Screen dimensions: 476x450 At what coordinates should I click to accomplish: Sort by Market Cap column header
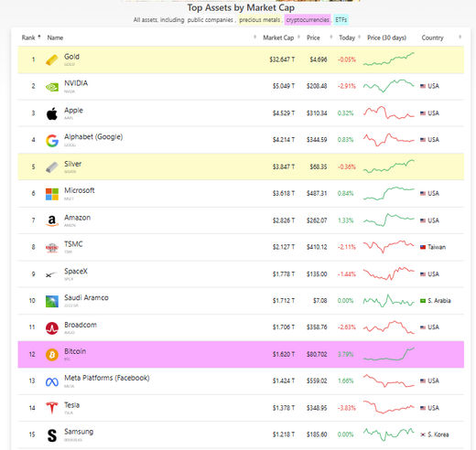coord(278,37)
